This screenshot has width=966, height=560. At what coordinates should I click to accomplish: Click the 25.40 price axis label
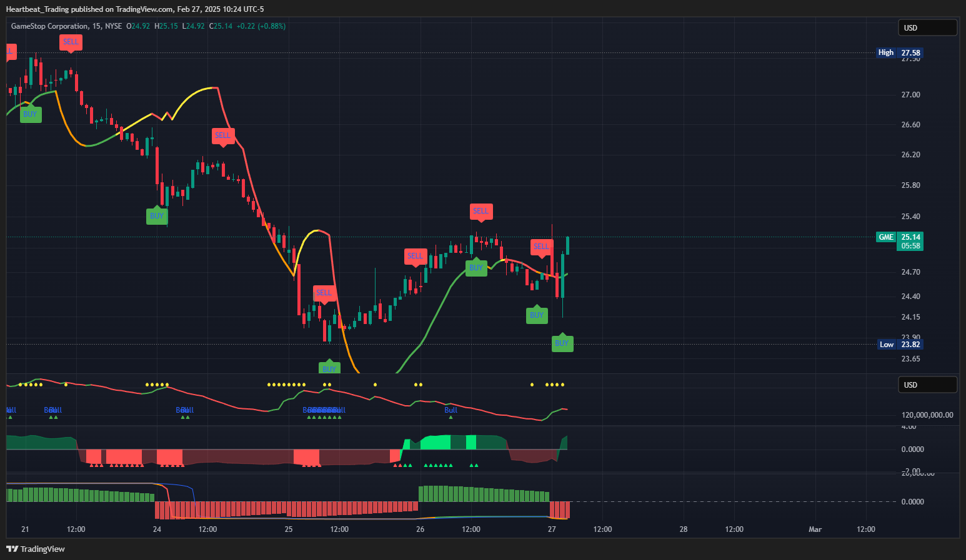[910, 217]
